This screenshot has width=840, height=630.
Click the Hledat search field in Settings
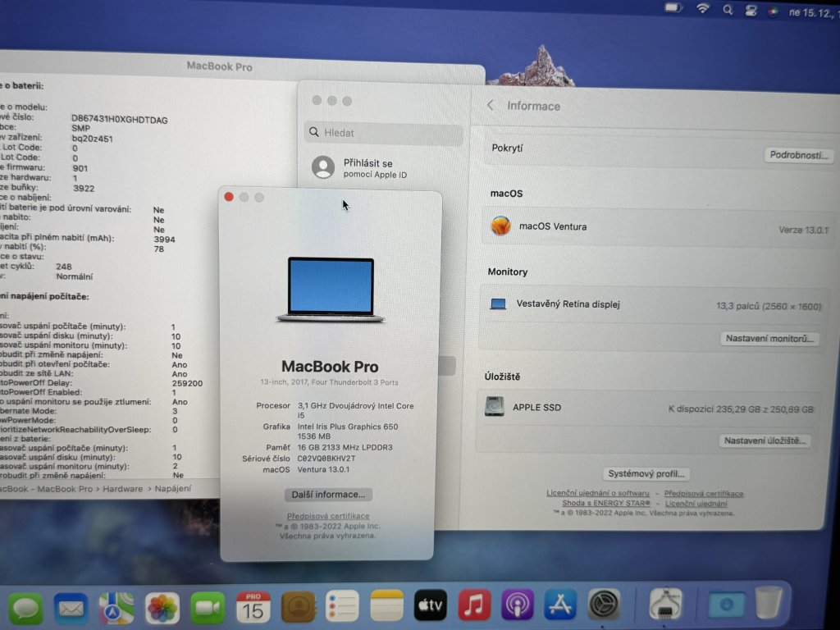pos(384,132)
